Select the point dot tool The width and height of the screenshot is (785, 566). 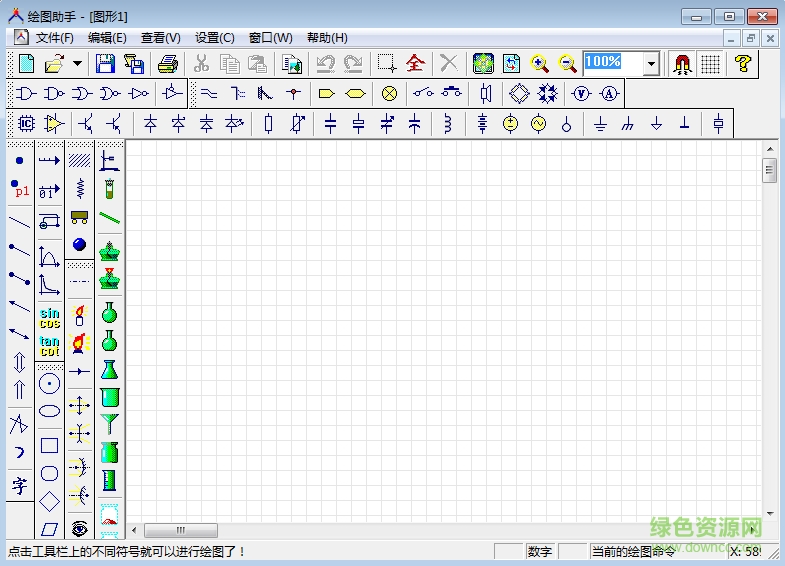tap(20, 161)
